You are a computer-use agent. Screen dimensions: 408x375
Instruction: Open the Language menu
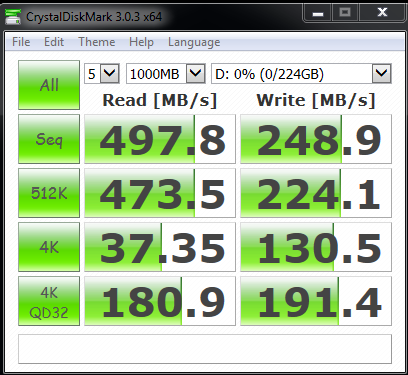click(x=194, y=42)
